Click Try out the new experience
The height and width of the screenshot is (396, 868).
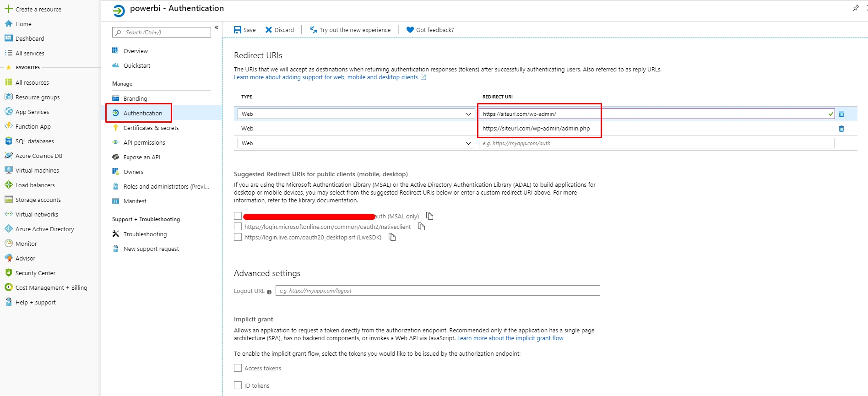[x=350, y=30]
